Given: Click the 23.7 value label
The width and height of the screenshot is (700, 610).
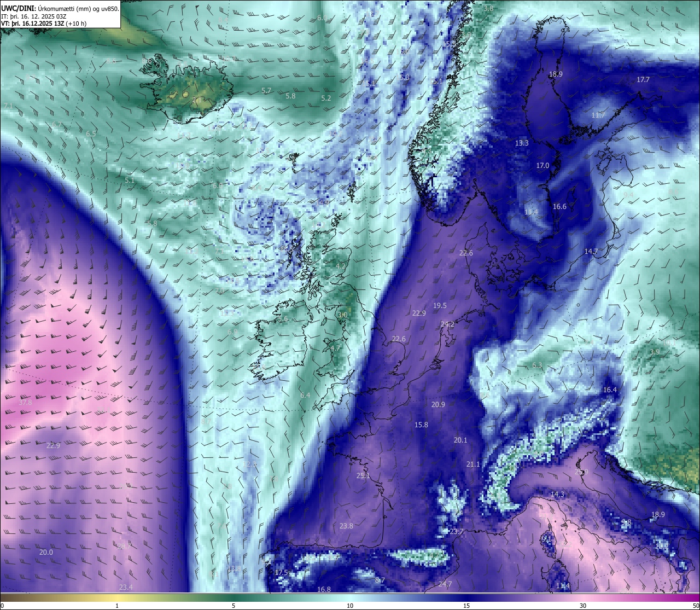Looking at the screenshot, I should click(457, 531).
